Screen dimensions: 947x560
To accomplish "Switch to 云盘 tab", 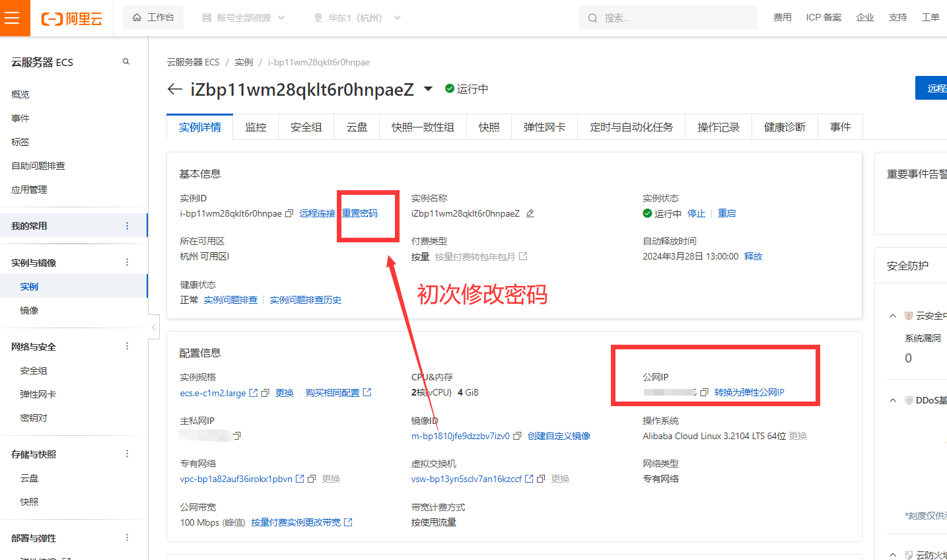I will tap(357, 127).
